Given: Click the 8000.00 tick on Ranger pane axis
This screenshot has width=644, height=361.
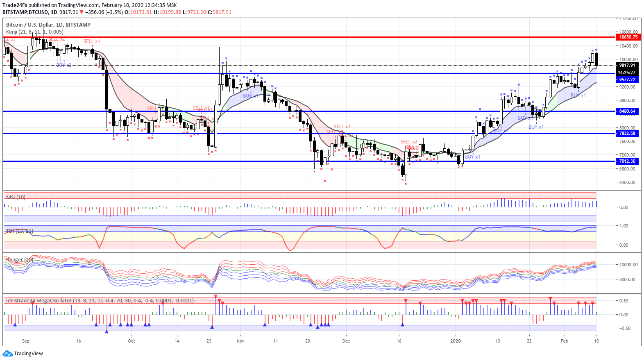Looking at the screenshot, I should 627,279.
